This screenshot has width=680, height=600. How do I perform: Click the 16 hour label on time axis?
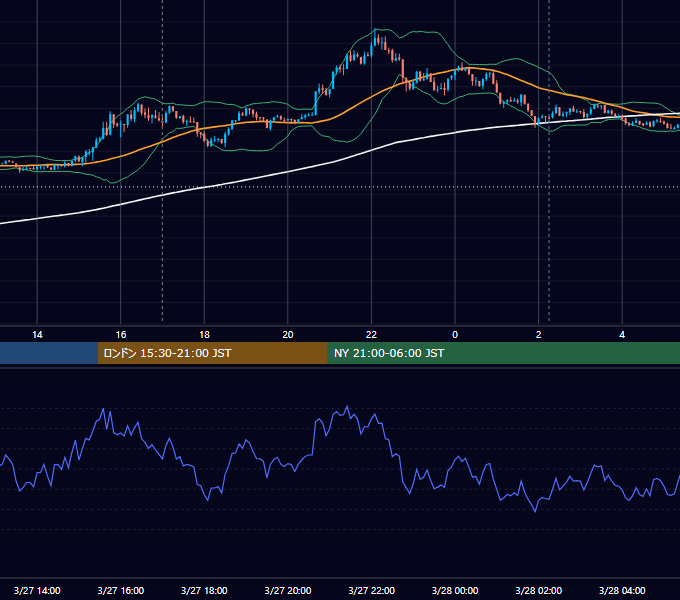(x=121, y=335)
